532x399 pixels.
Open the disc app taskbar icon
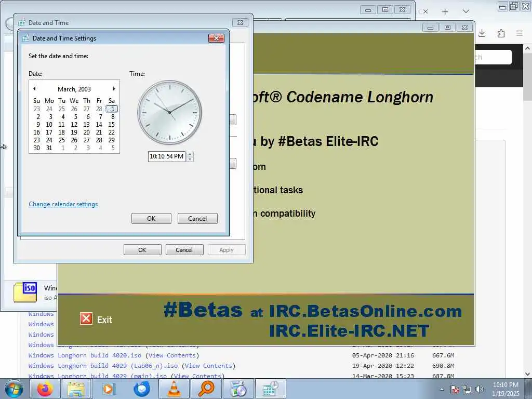[238, 389]
